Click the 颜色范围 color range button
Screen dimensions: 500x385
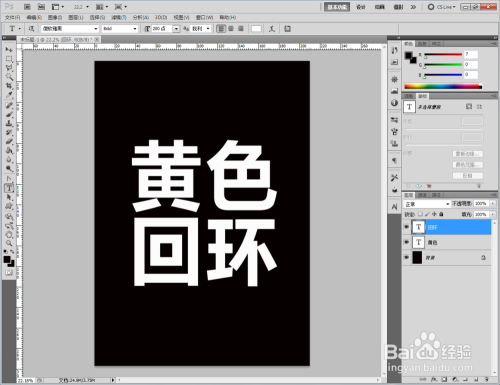[x=468, y=165]
